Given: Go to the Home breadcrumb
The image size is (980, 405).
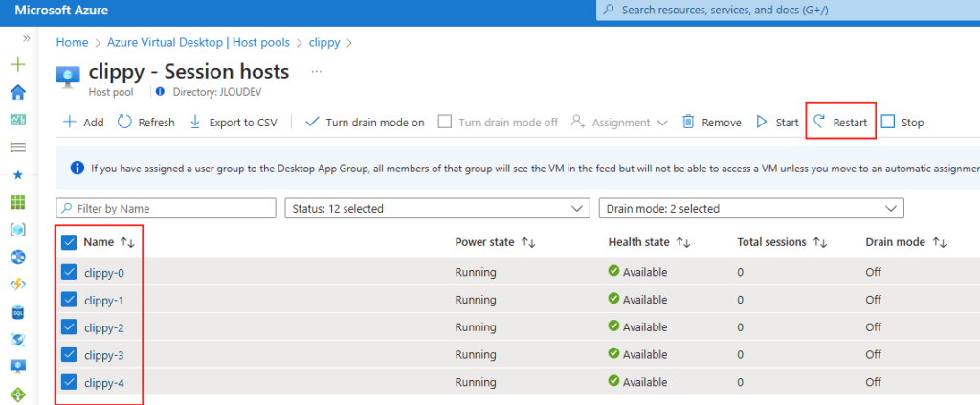Looking at the screenshot, I should tap(72, 42).
